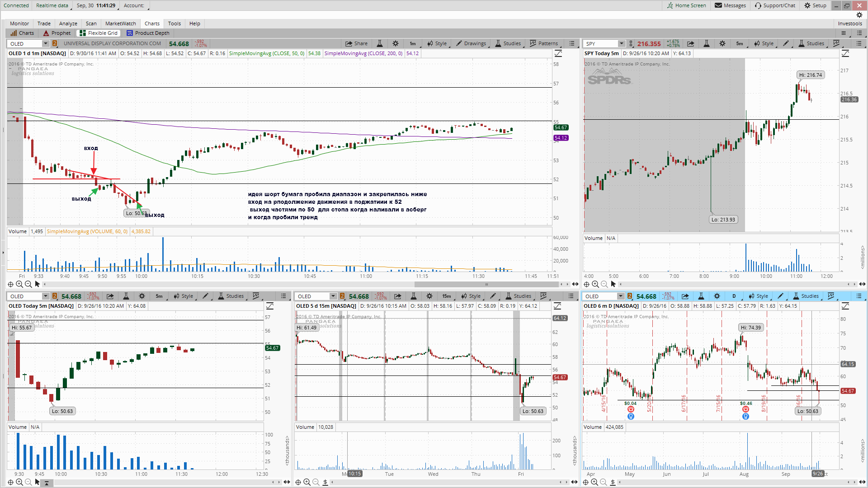
Task: Open the settings gear in the OLED daily chart toolbar
Action: pos(717,296)
